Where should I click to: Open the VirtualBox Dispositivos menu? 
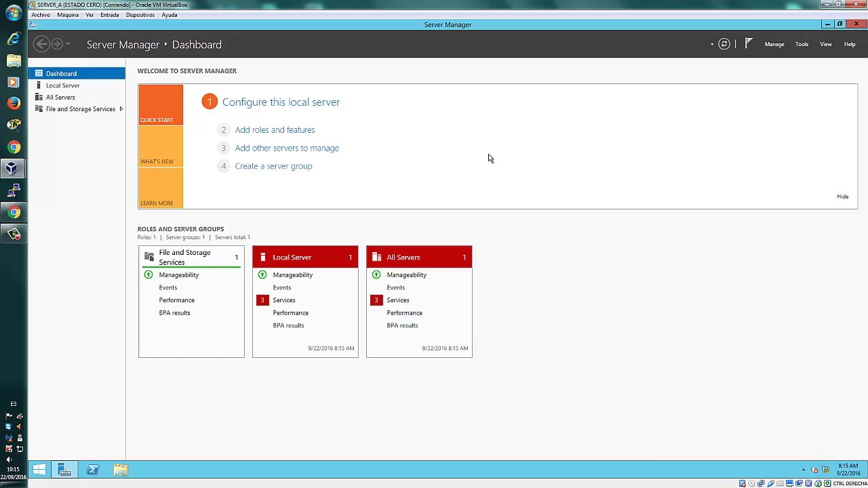(x=140, y=15)
